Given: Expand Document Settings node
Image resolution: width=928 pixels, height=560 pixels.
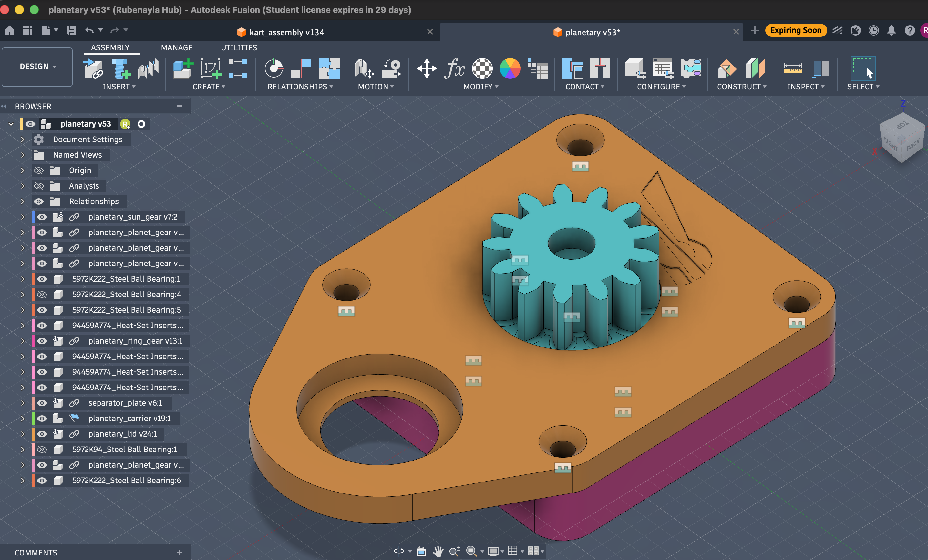Looking at the screenshot, I should 23,139.
